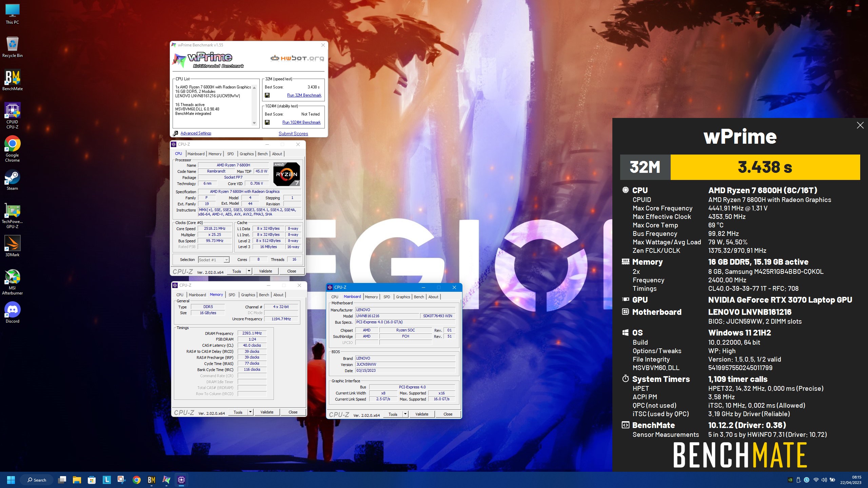Click the BIOS Version JUCN59WW field

405,365
